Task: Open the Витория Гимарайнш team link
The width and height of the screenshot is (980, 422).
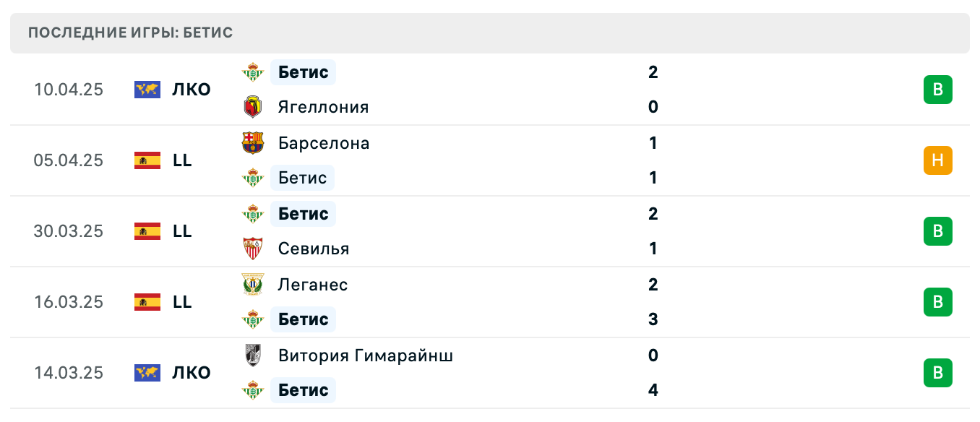Action: tap(365, 356)
